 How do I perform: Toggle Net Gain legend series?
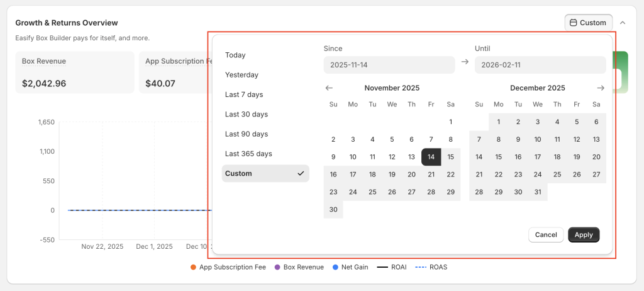click(352, 267)
